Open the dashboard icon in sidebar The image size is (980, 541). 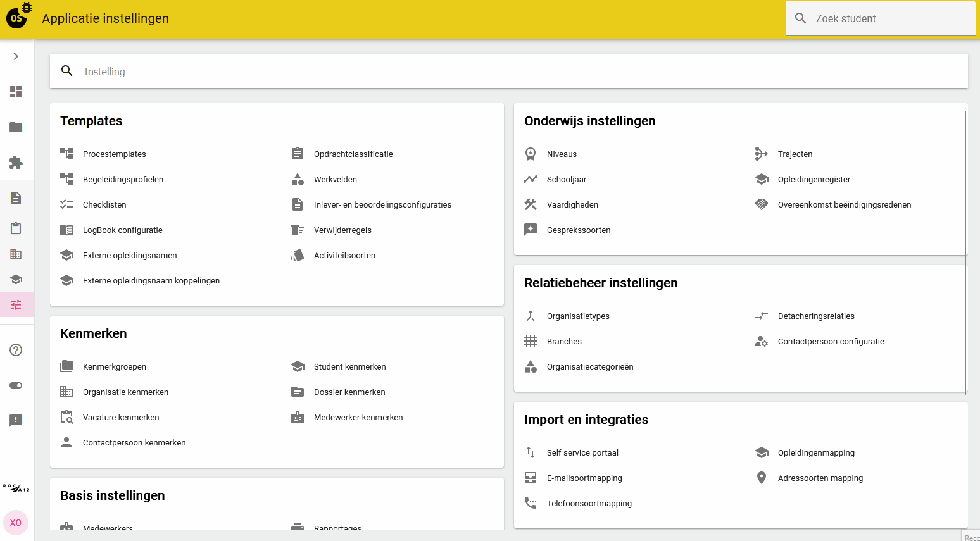(x=16, y=92)
